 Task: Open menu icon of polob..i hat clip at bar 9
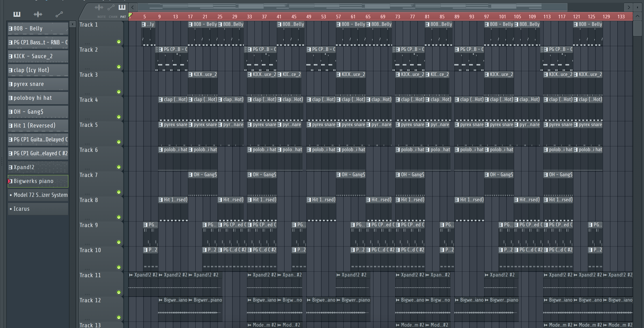[161, 150]
